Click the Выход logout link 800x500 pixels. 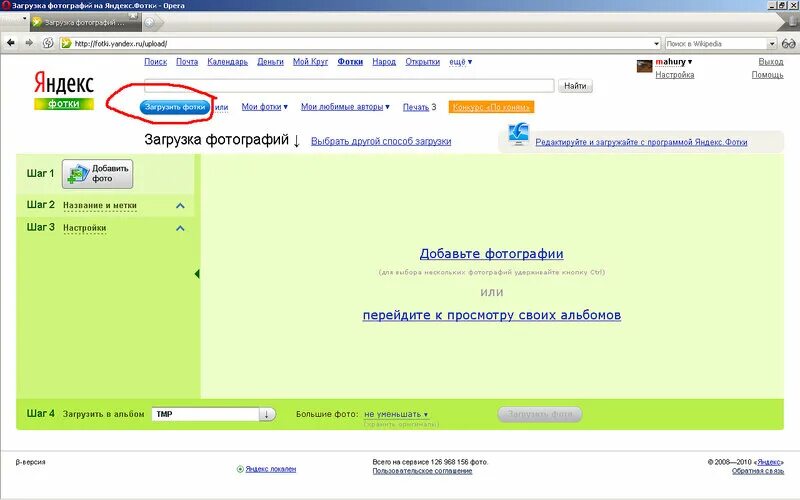pyautogui.click(x=771, y=62)
